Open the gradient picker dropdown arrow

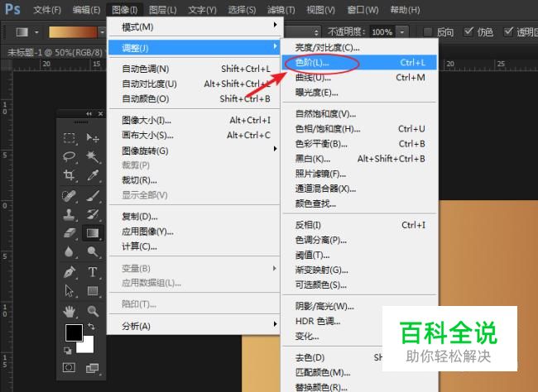(102, 32)
